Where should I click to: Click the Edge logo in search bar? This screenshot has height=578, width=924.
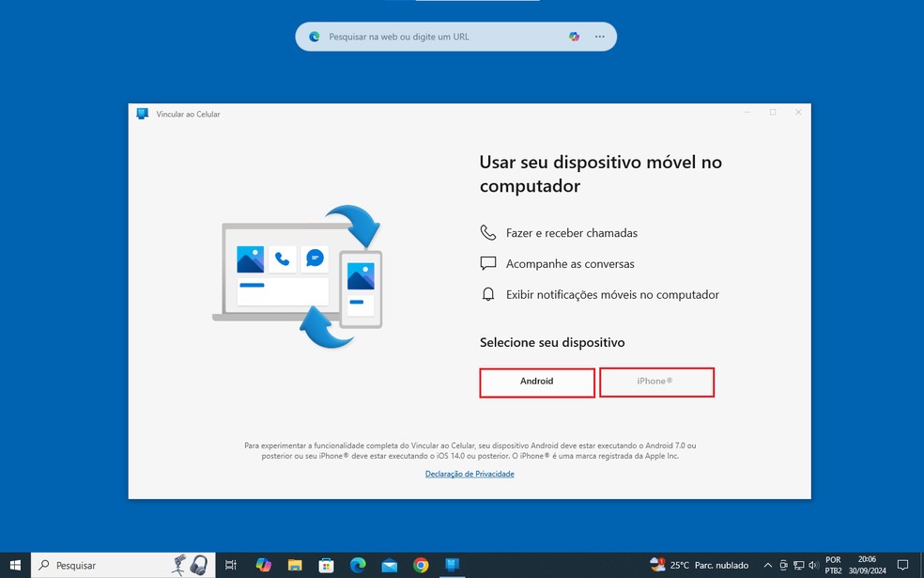coord(314,37)
